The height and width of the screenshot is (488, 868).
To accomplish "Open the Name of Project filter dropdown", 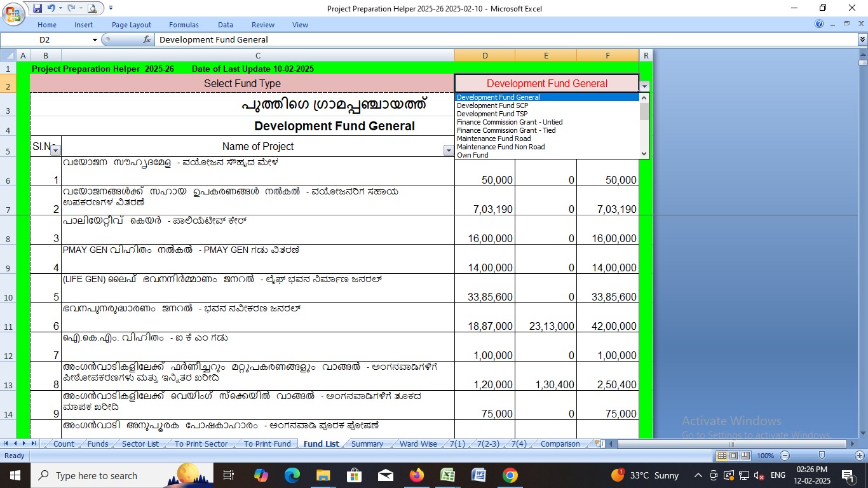I will click(x=449, y=151).
